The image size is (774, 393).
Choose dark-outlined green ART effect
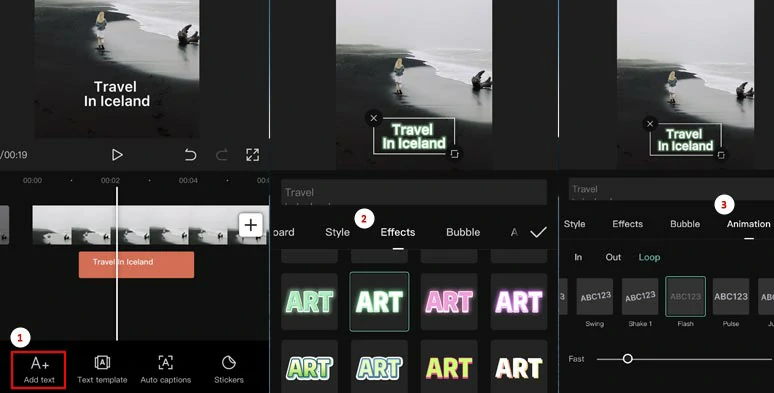point(310,366)
